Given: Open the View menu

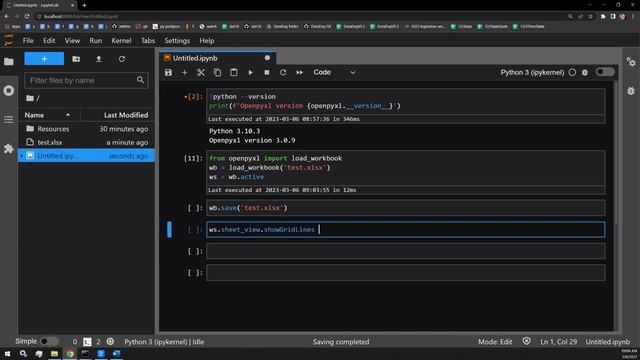Looking at the screenshot, I should point(72,40).
